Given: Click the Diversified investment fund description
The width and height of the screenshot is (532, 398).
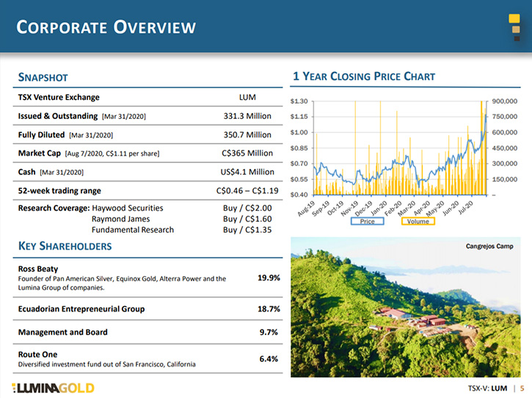Looking at the screenshot, I should coord(107,364).
